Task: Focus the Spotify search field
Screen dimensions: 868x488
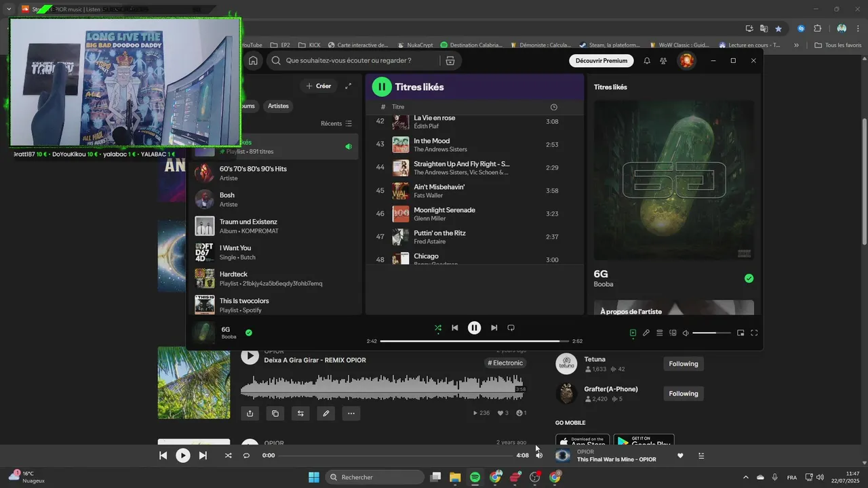Action: tap(354, 60)
